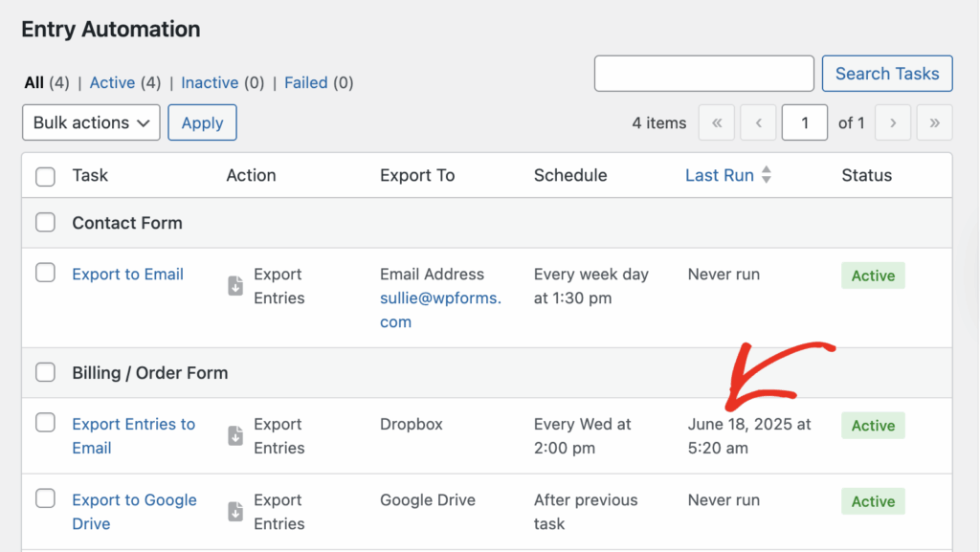This screenshot has height=552, width=980.
Task: Filter tasks by Active
Action: (x=112, y=82)
